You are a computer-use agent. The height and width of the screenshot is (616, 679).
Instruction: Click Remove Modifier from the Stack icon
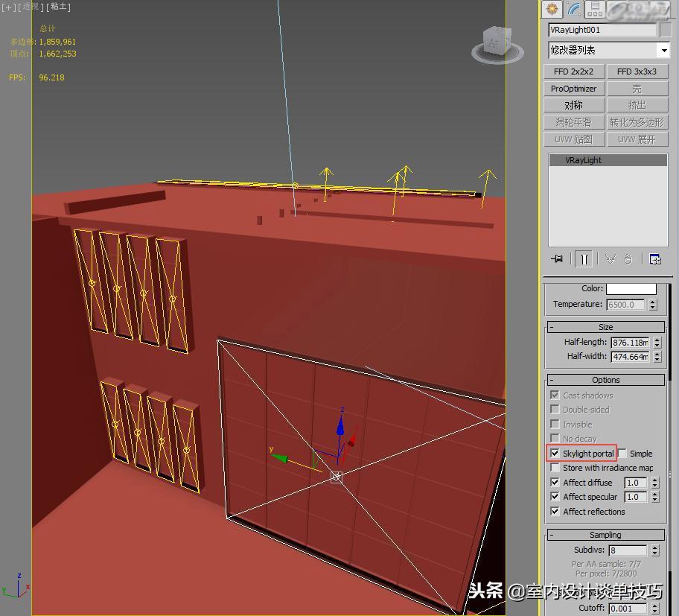(628, 258)
